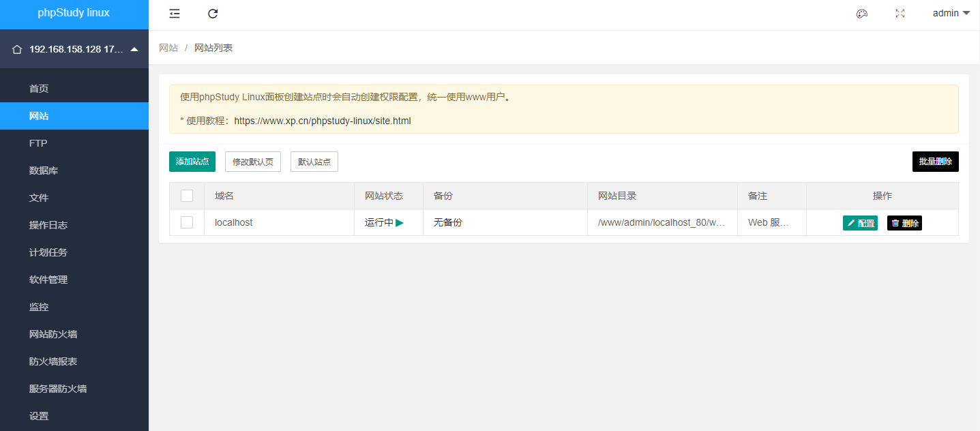Screen dimensions: 980x431
Task: Click the refresh icon in top bar
Action: pyautogui.click(x=213, y=14)
